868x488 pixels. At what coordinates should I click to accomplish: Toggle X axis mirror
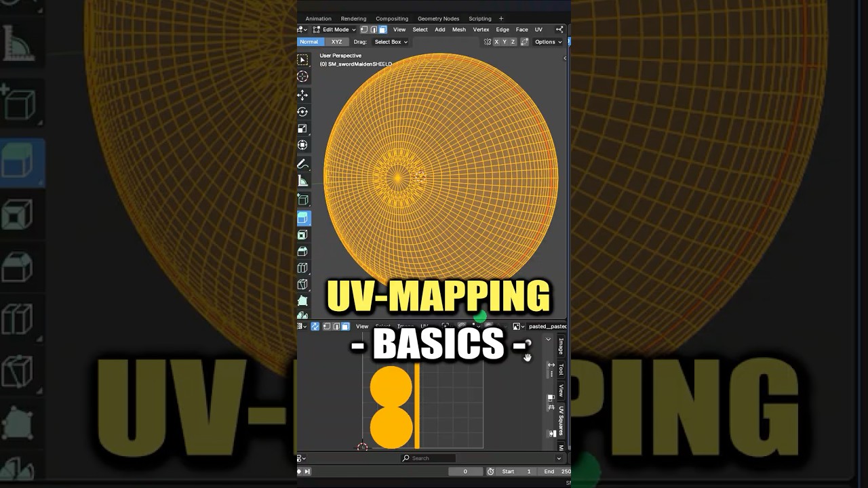coord(496,42)
